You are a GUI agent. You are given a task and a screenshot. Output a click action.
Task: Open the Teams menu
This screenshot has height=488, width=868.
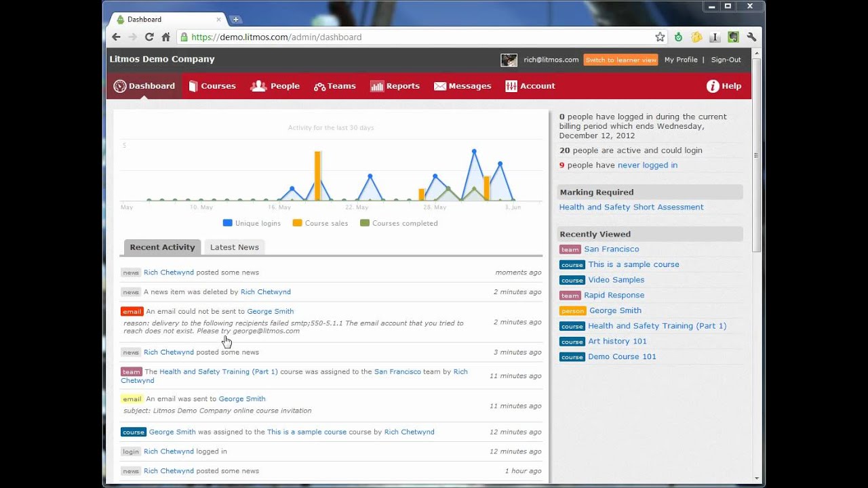point(335,86)
